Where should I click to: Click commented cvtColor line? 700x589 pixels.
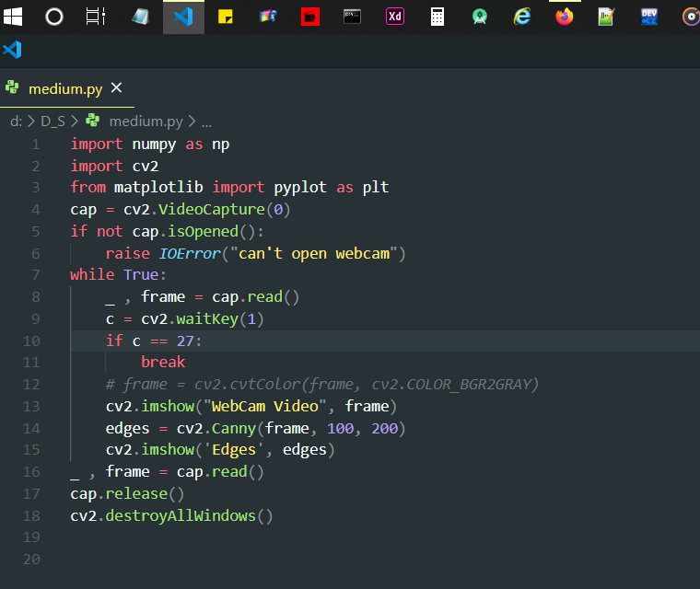click(x=321, y=384)
